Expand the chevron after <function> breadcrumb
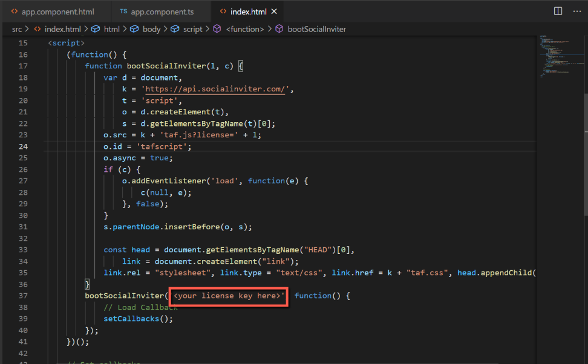The image size is (588, 364). coord(270,29)
